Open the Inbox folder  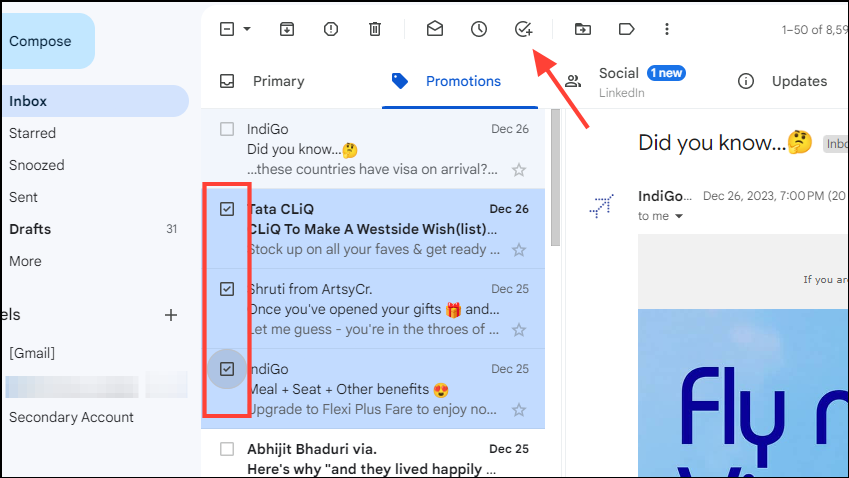click(94, 101)
